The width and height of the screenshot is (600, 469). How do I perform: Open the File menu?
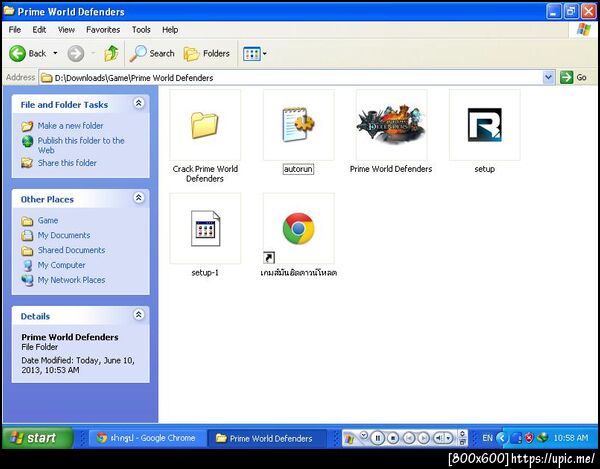(15, 29)
